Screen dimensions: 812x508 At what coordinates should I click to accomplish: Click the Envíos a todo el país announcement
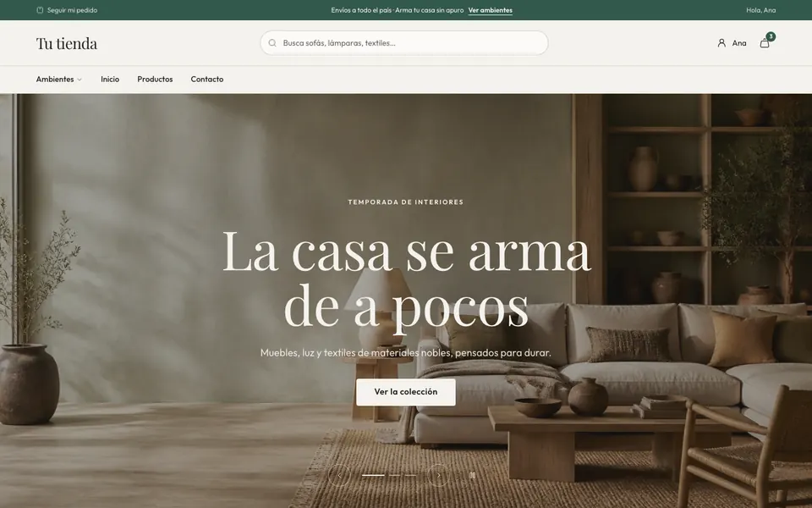398,10
